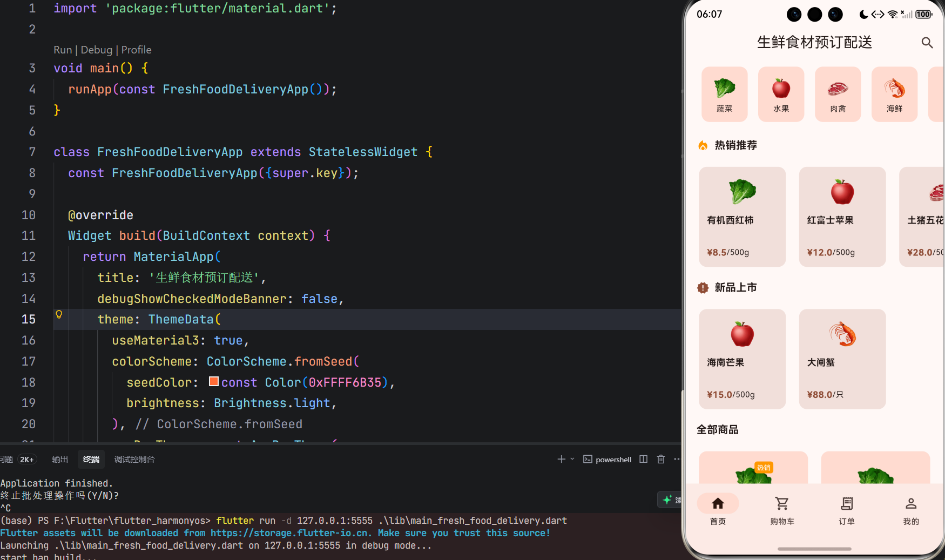
Task: Select the 大闸蟹 product card
Action: click(842, 359)
